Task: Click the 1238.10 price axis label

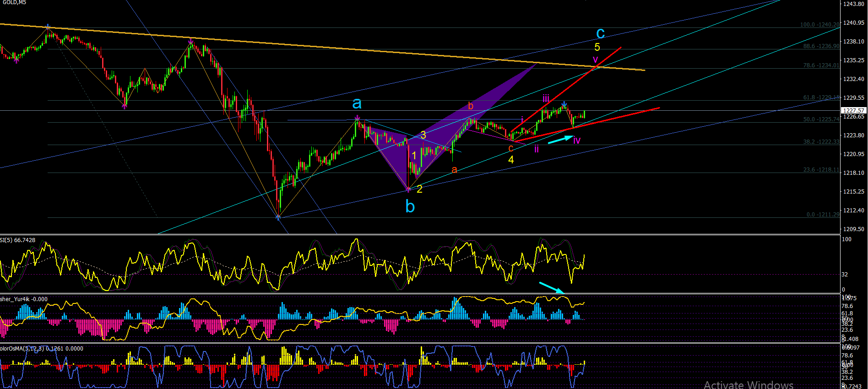Action: tap(854, 42)
